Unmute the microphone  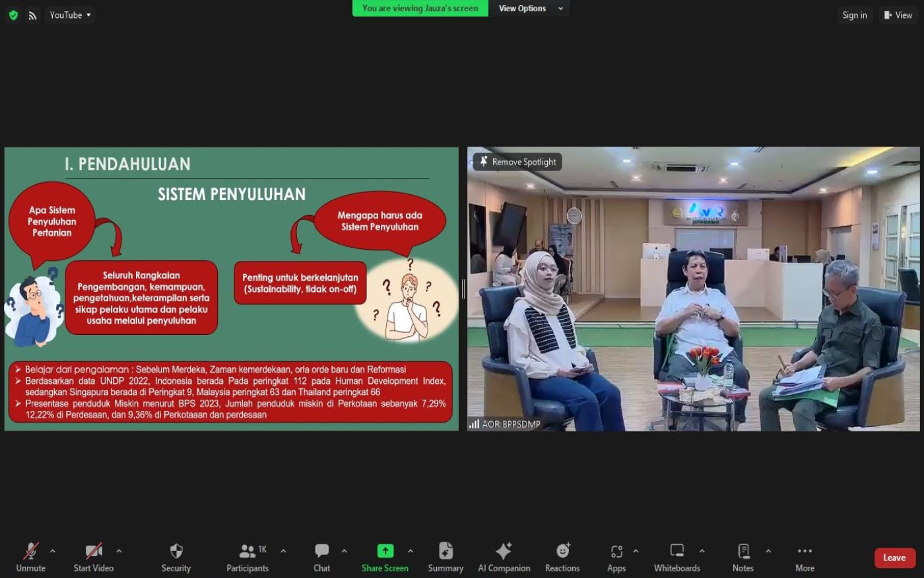30,558
